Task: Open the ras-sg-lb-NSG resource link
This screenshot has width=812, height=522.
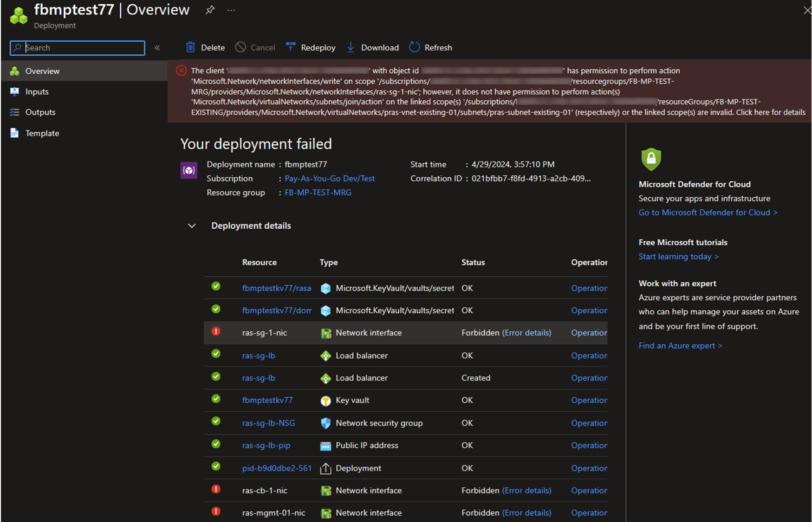Action: coord(268,423)
